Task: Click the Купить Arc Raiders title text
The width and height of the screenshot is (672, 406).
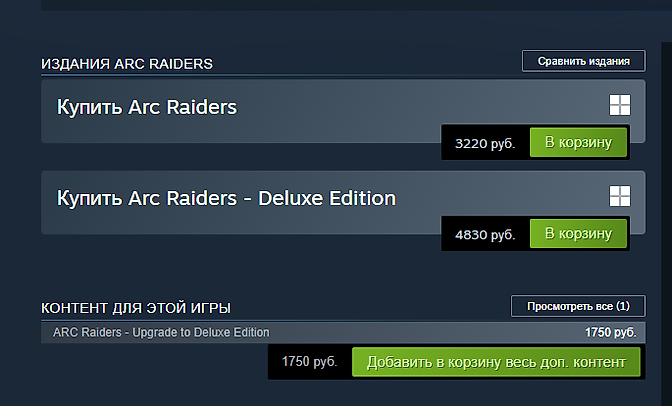Action: (147, 106)
